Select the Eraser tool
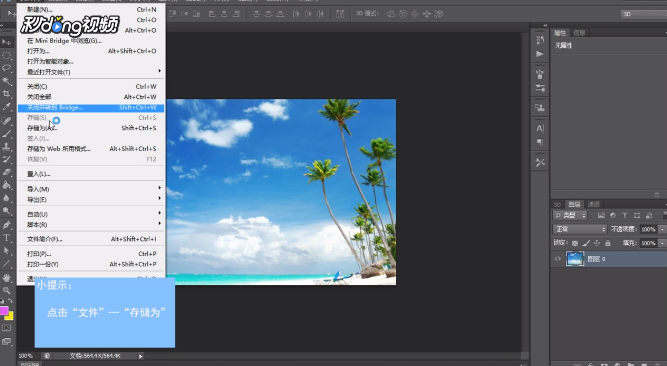Viewport: 667px width, 366px height. pos(6,172)
